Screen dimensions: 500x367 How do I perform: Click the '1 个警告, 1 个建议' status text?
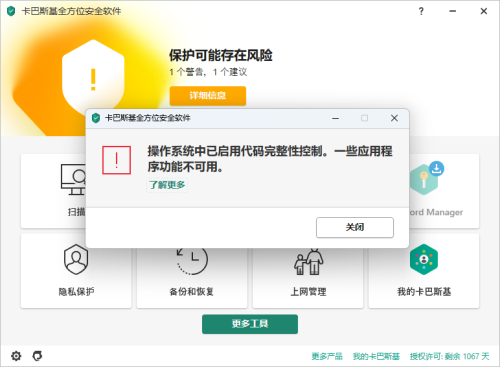pyautogui.click(x=208, y=72)
